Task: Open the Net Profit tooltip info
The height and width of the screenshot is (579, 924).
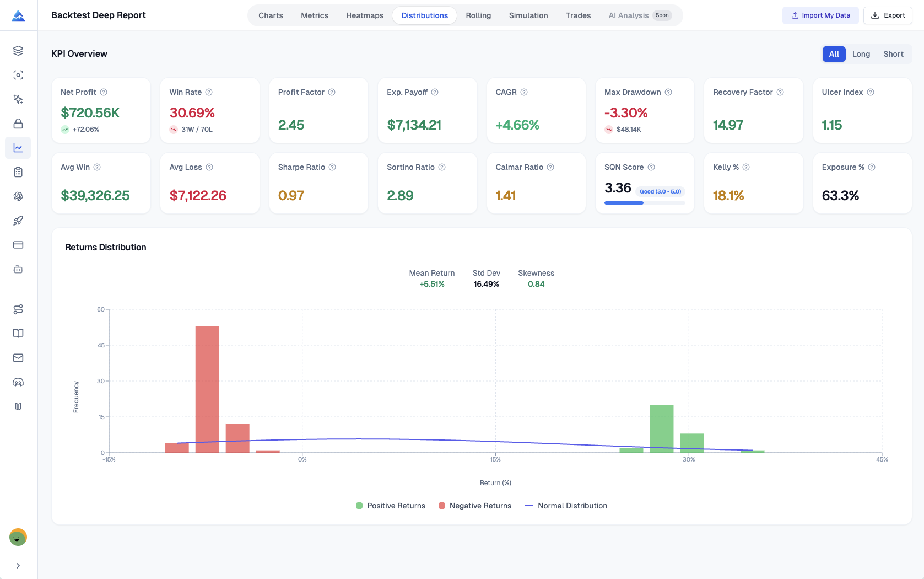Action: [104, 92]
